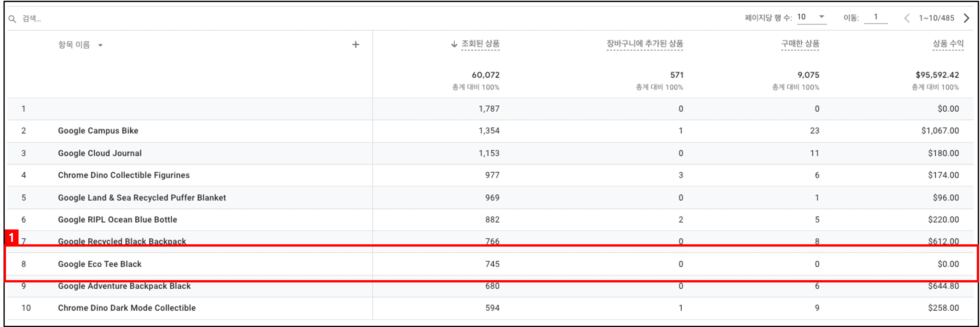The width and height of the screenshot is (980, 327).
Task: Sort by 상품 수익 column header
Action: [x=948, y=44]
